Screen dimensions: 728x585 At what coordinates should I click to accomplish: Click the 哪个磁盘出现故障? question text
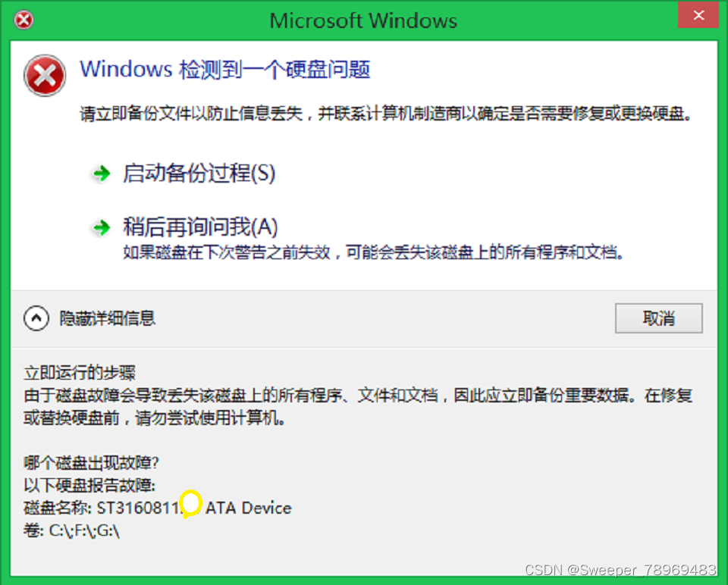(x=91, y=462)
